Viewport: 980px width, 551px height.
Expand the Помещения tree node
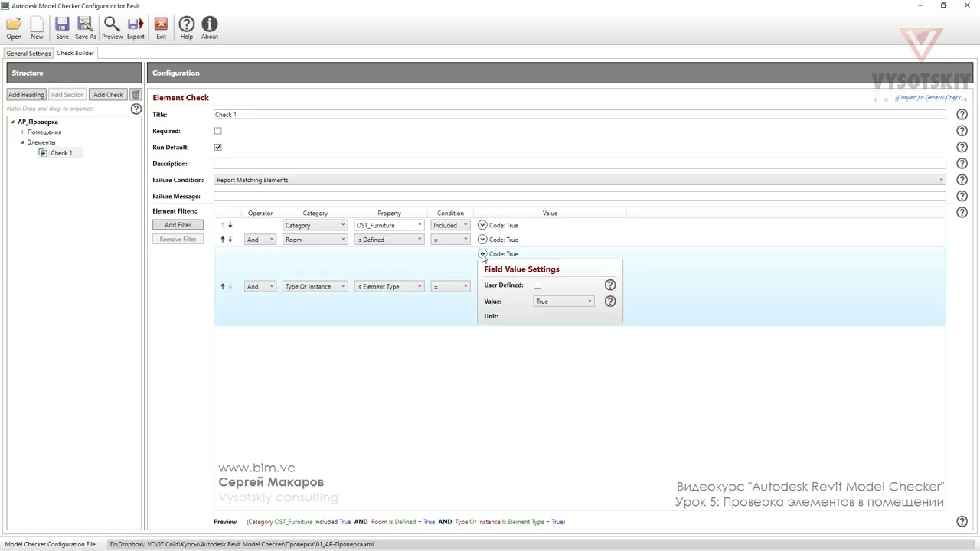pyautogui.click(x=22, y=132)
